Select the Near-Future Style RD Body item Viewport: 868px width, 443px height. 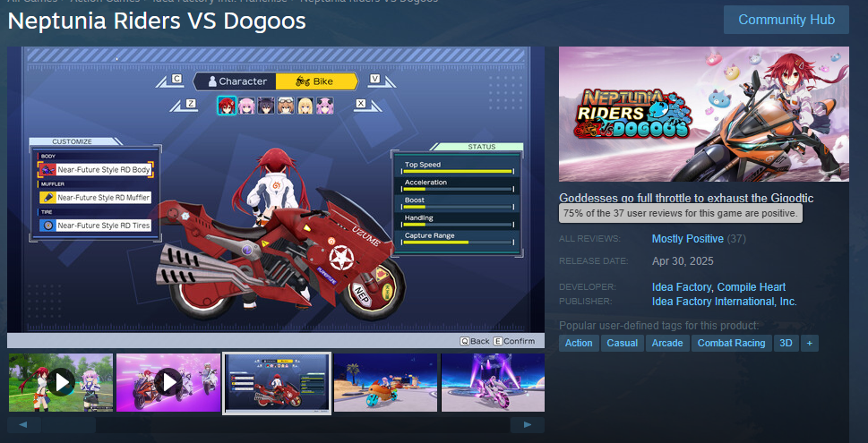click(x=95, y=170)
